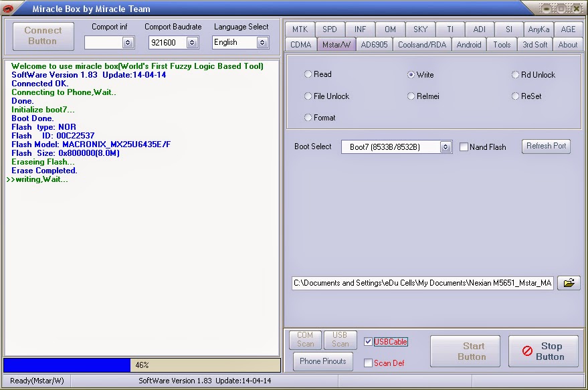Open the OM tab
The height and width of the screenshot is (390, 588).
390,29
